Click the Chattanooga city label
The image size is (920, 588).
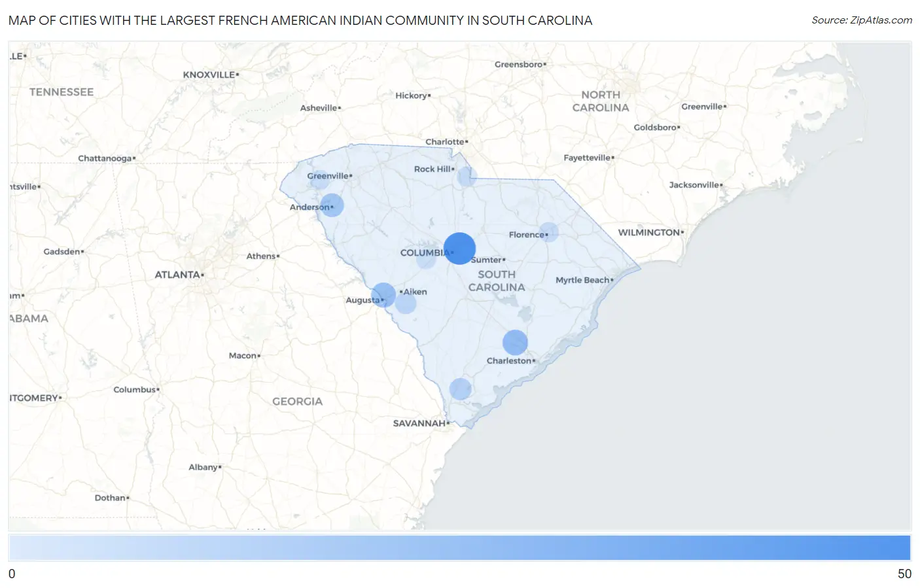click(x=105, y=158)
